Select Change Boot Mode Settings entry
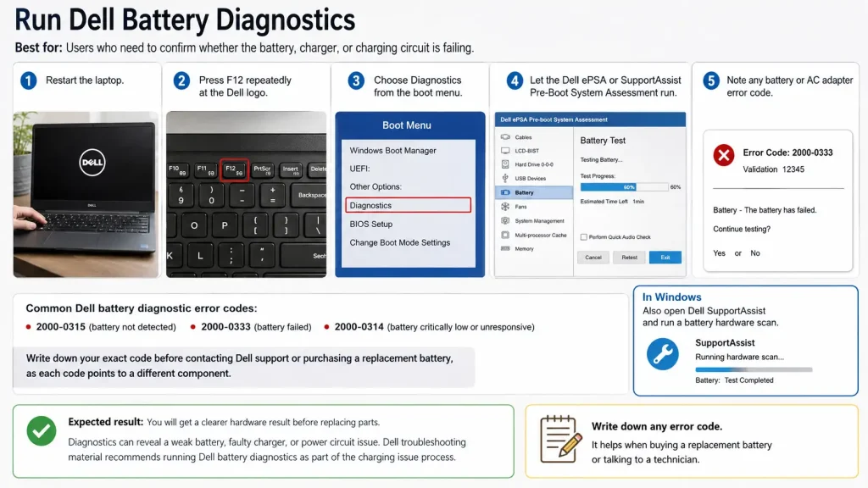 tap(400, 243)
